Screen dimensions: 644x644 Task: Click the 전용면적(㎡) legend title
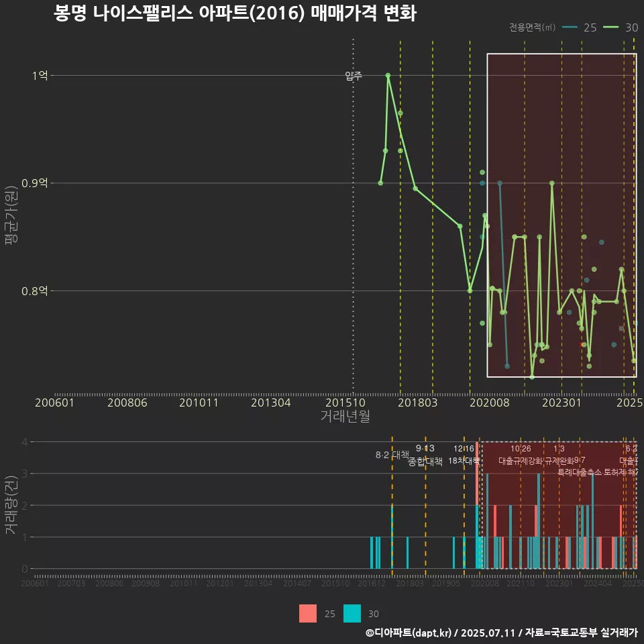point(532,28)
